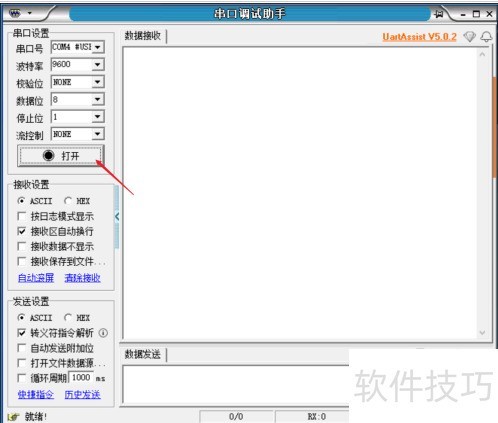Click the diamond icon near version label
Image resolution: width=498 pixels, height=423 pixels.
(470, 36)
